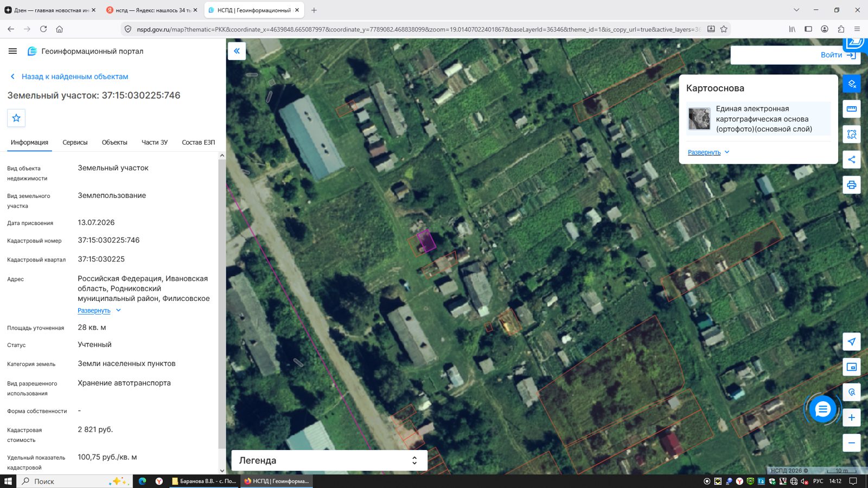Locate my position with arrow icon
The width and height of the screenshot is (868, 488).
(x=851, y=342)
